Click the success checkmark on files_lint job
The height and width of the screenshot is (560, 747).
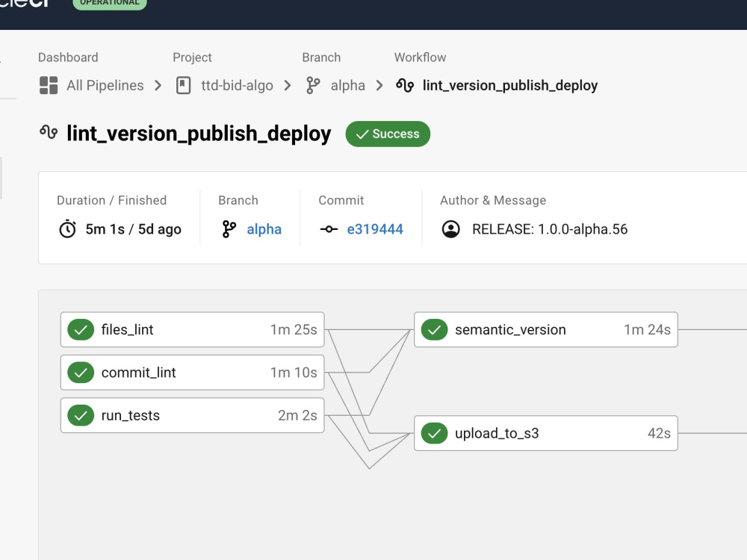tap(80, 329)
